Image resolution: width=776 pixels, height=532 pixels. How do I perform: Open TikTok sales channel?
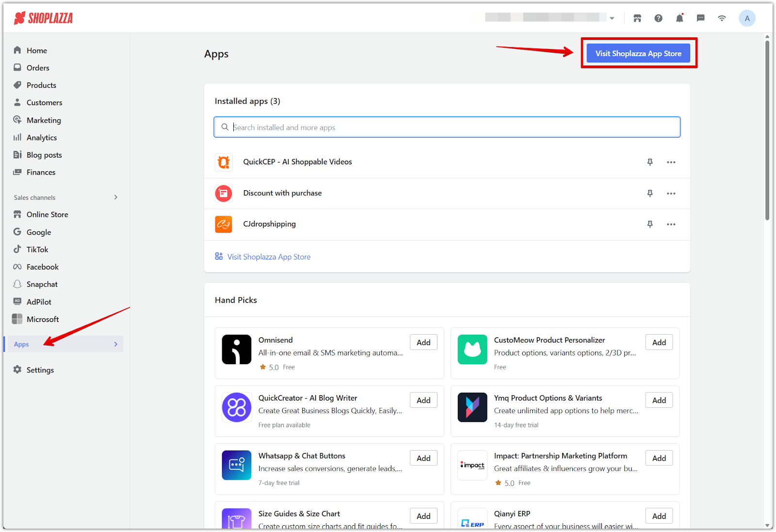coord(37,250)
